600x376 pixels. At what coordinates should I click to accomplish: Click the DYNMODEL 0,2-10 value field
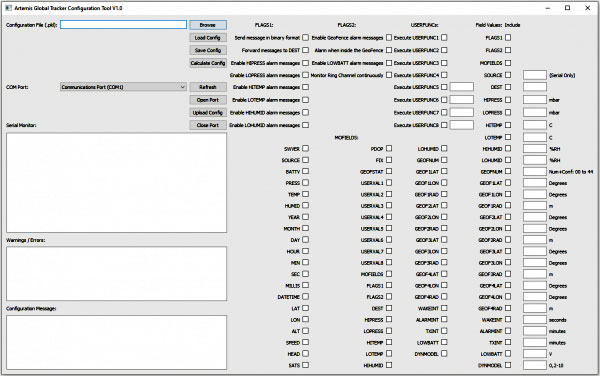535,365
